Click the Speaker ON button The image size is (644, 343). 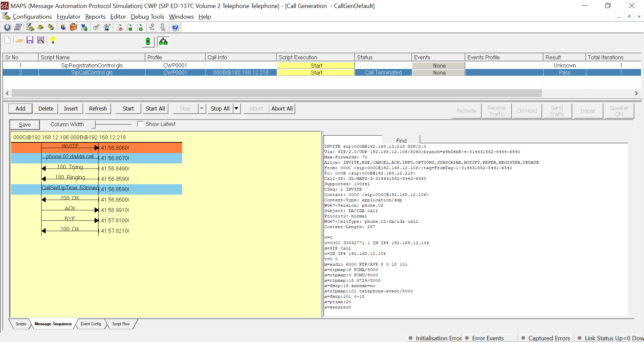coord(619,111)
